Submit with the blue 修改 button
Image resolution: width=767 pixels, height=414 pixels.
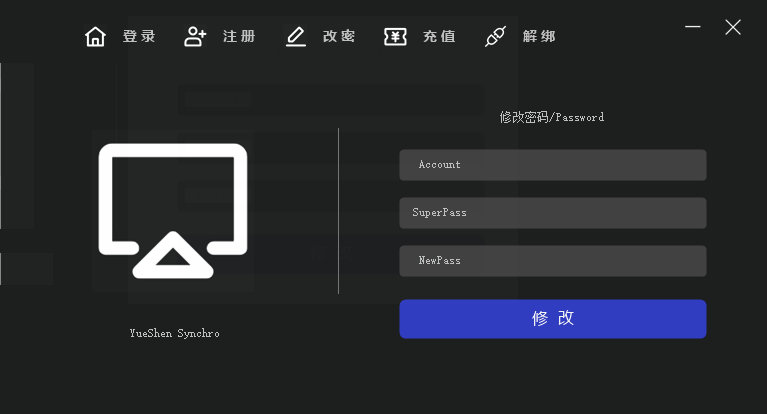tap(553, 319)
